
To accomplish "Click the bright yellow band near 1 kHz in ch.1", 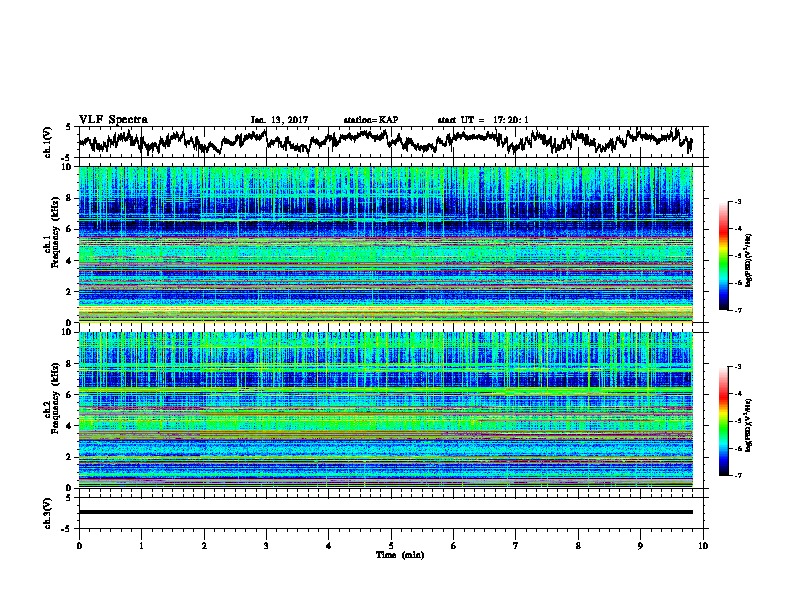I will pyautogui.click(x=385, y=310).
